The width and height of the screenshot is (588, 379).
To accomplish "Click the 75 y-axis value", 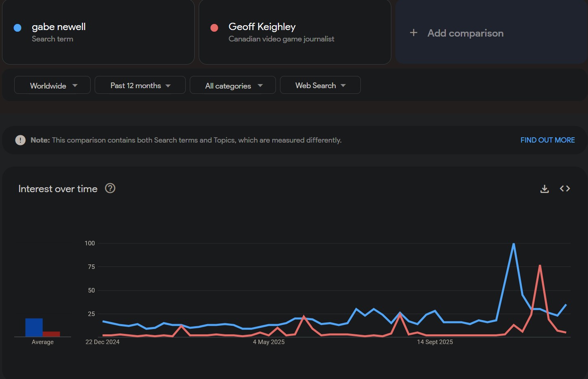I will click(91, 267).
